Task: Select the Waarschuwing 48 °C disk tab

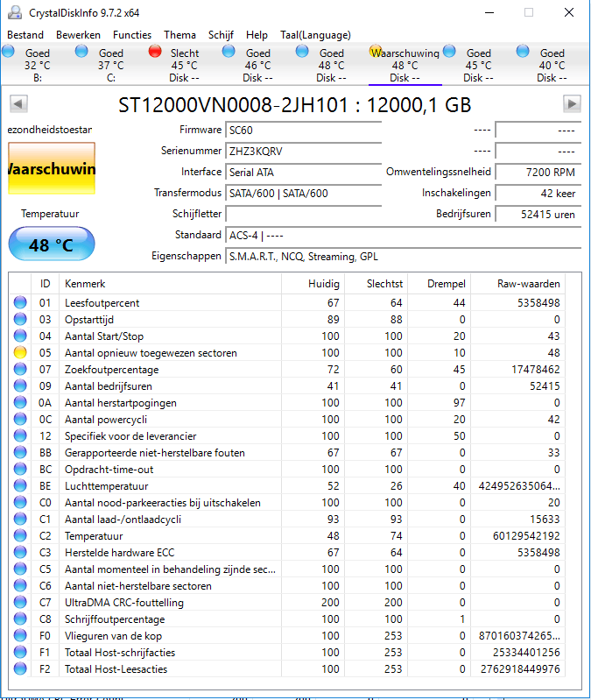Action: point(405,65)
